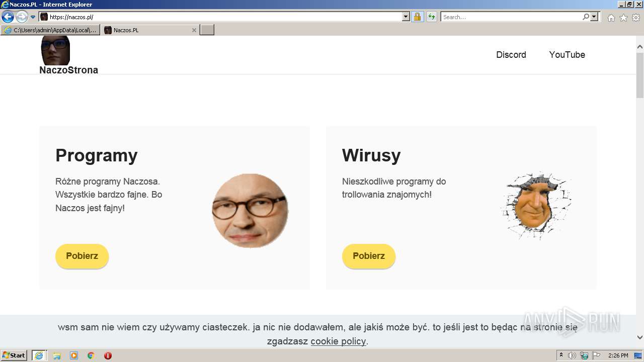Open the cookie policy link
This screenshot has height=362, width=644.
[x=338, y=341]
